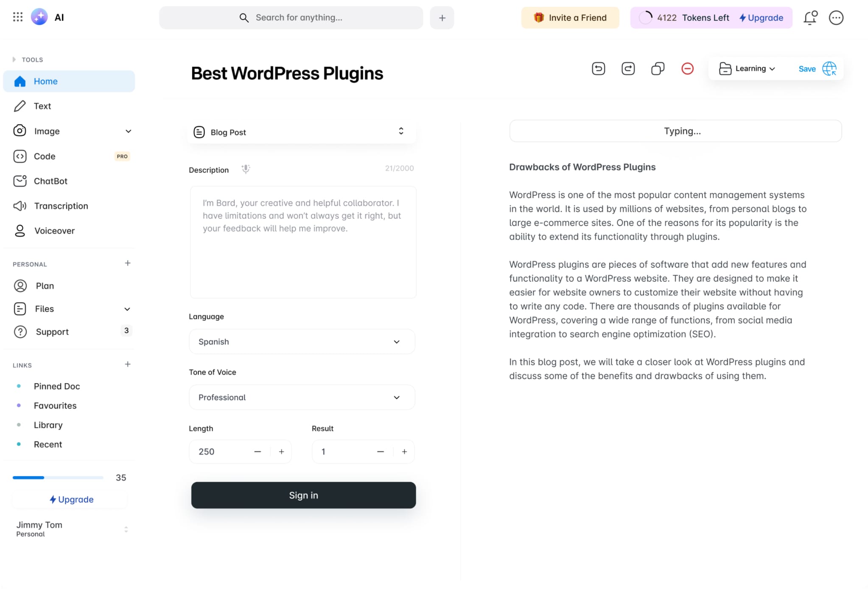Click the copy document icon

click(658, 69)
